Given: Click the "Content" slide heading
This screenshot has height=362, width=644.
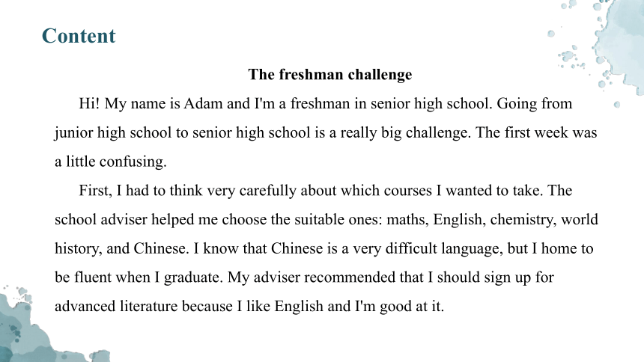Looking at the screenshot, I should click(x=79, y=36).
